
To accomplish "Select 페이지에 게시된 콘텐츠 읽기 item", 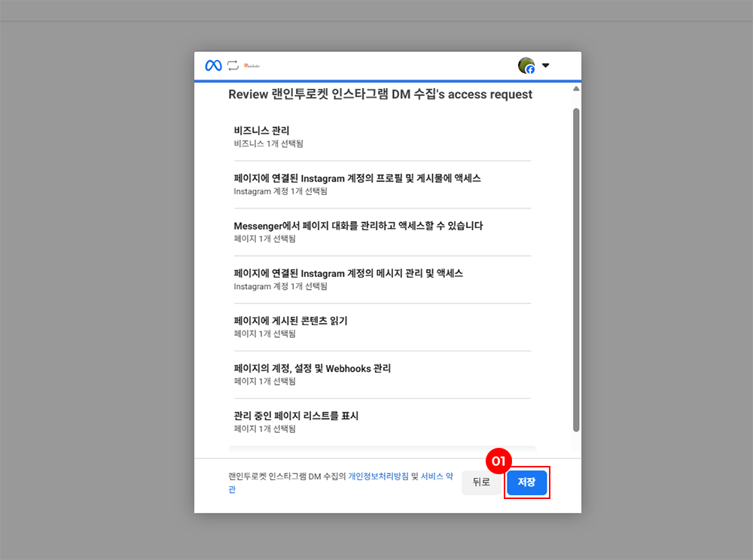I will click(382, 327).
